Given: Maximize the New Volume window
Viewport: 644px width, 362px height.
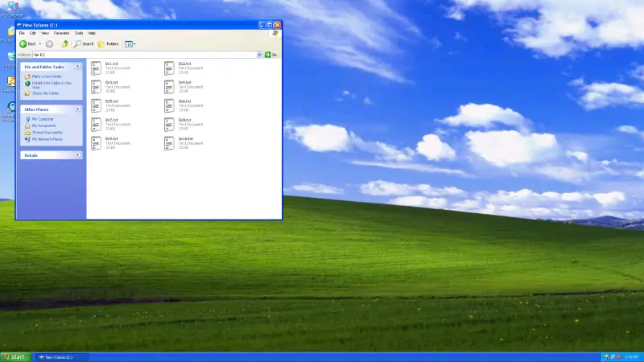Looking at the screenshot, I should 270,25.
